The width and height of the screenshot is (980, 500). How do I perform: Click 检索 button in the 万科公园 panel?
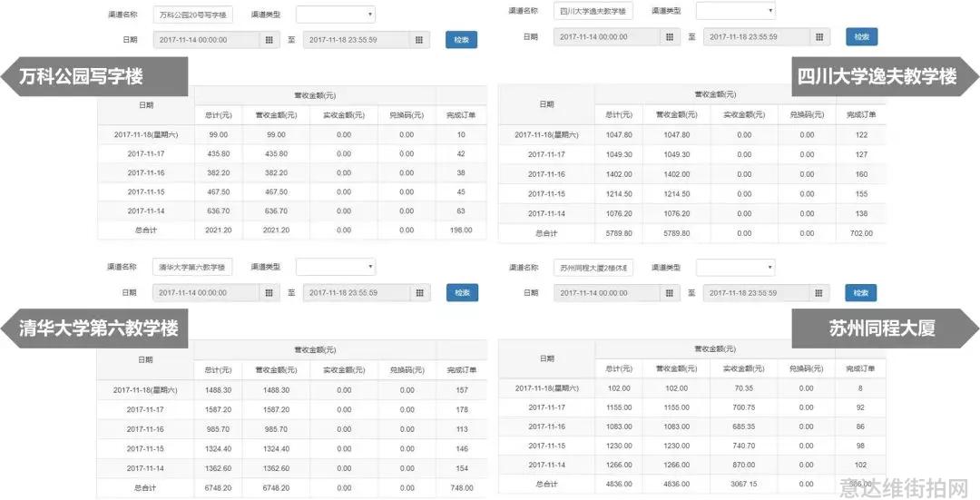coord(461,39)
